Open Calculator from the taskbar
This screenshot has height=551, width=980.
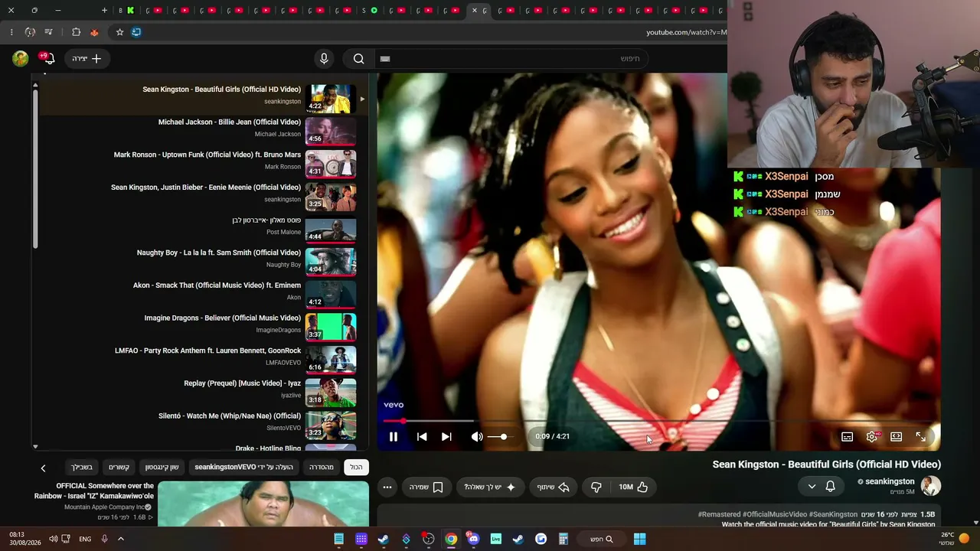point(563,539)
